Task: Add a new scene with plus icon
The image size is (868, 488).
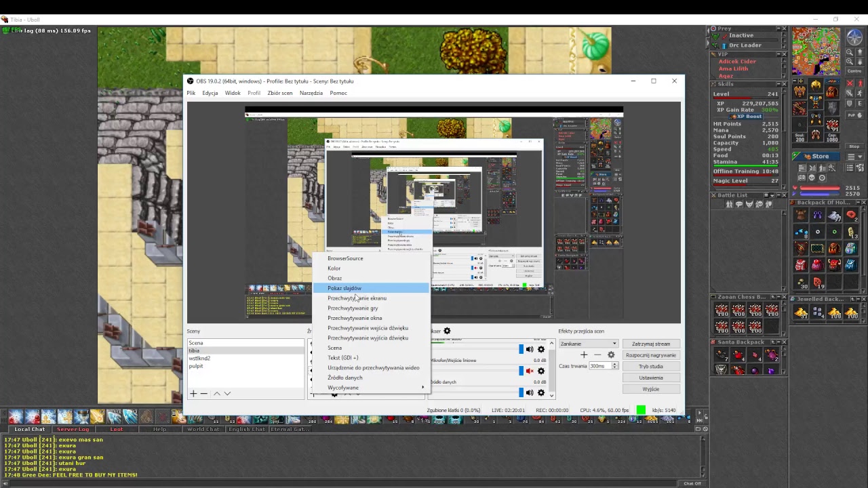Action: click(193, 393)
